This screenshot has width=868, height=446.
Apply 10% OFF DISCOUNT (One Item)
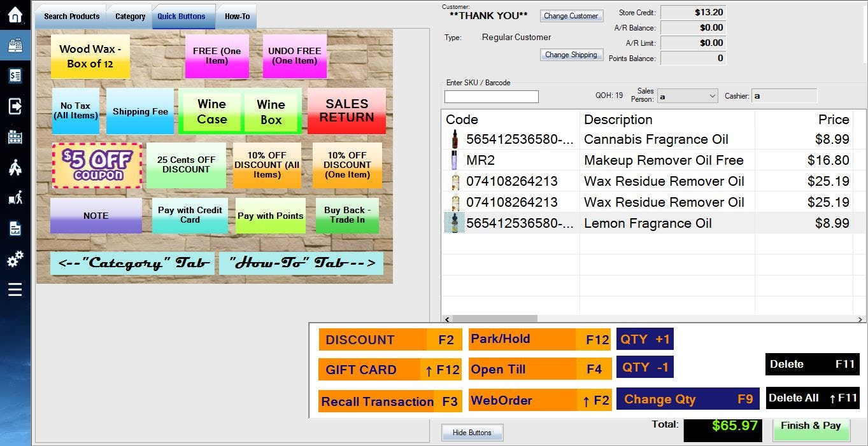[x=347, y=165]
